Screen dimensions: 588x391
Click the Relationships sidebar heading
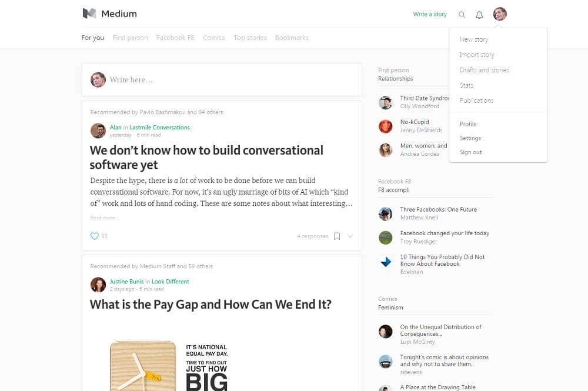(396, 79)
